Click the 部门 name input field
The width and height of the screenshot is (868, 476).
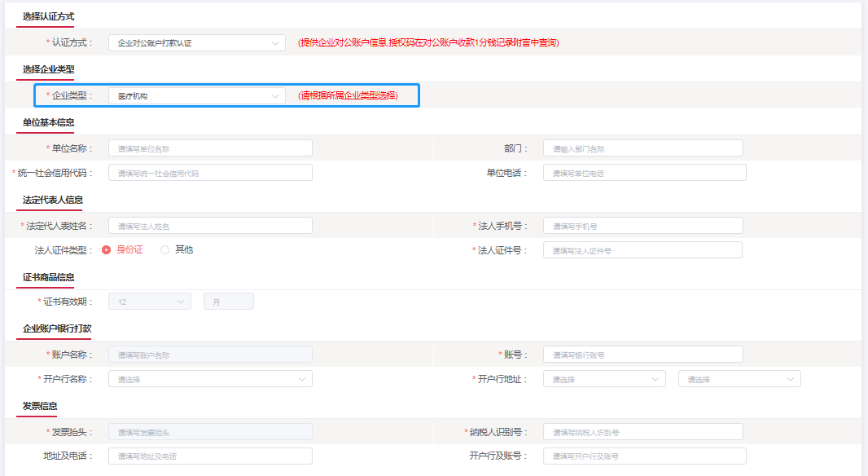pos(642,148)
